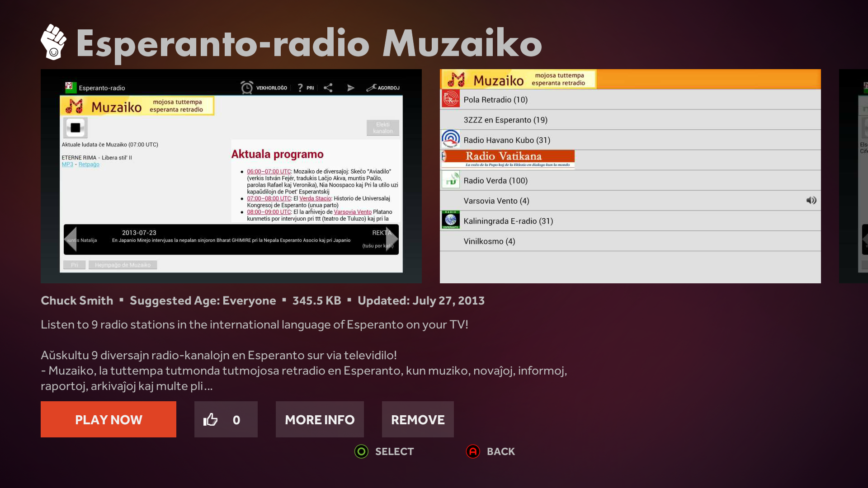Select the Radio Vatikana banner
This screenshot has width=868, height=488.
click(508, 160)
